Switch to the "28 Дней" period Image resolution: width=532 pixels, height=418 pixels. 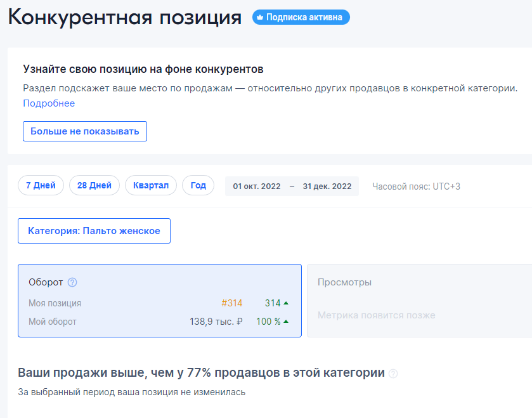pos(94,185)
